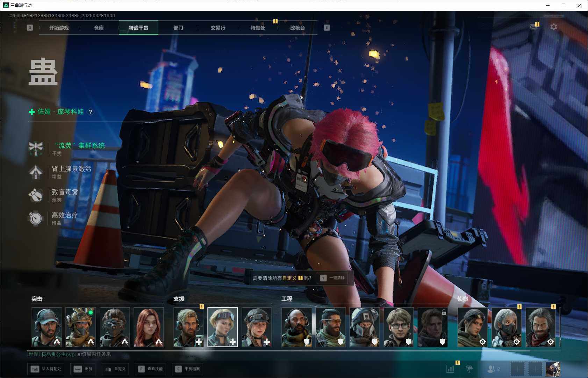588x378 pixels.
Task: Select the 工程 operator wearing eyeglasses
Action: click(x=399, y=327)
